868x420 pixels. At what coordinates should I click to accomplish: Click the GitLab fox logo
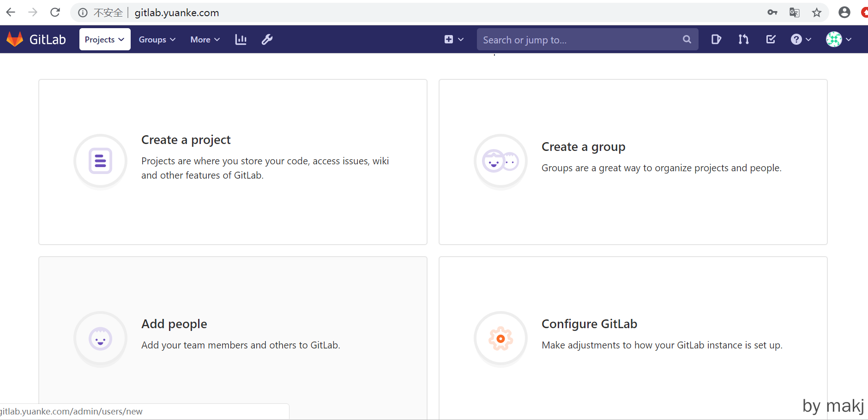point(15,40)
